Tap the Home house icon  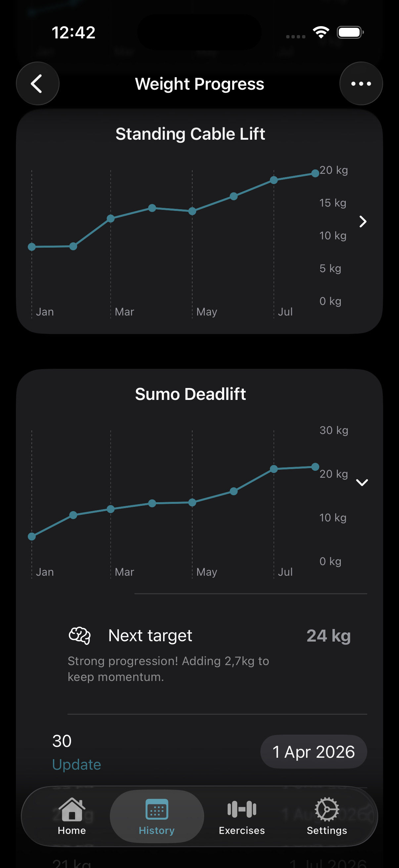coord(72,809)
